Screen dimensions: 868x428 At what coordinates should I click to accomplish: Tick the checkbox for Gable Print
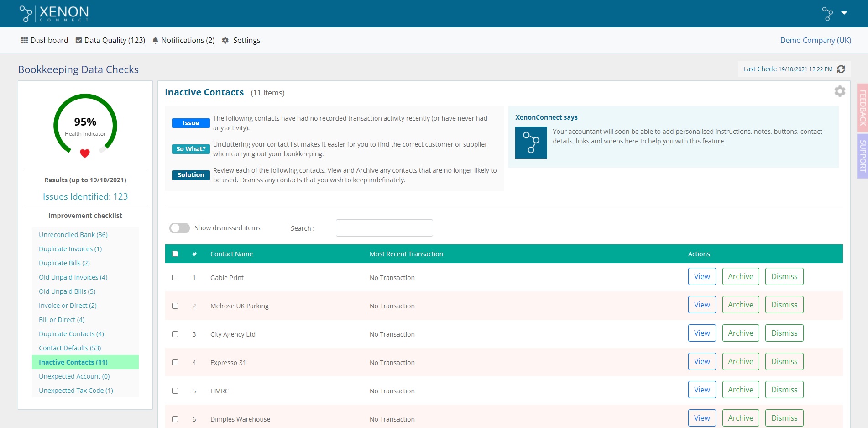[175, 277]
